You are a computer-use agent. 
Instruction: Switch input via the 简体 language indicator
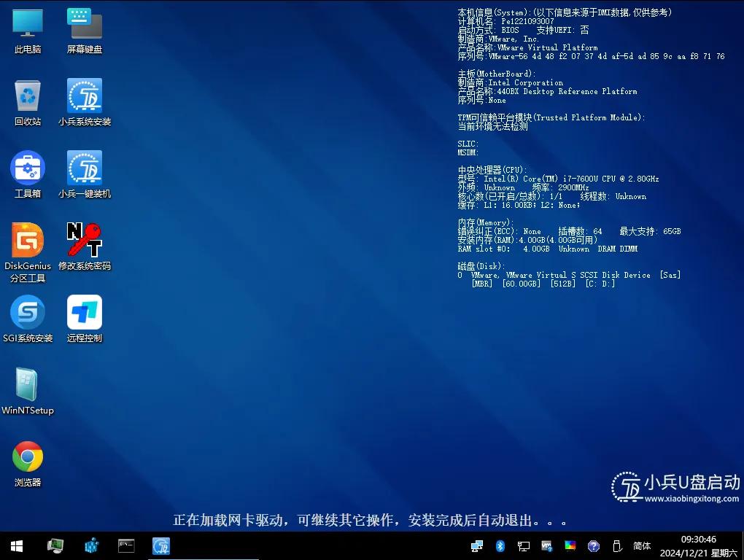tap(641, 545)
